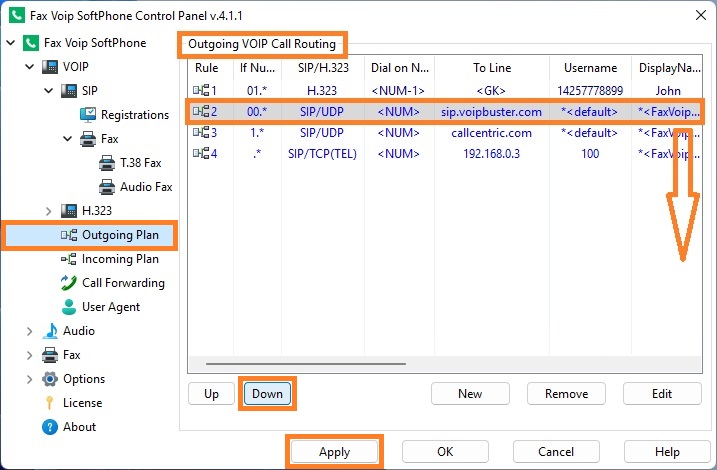The image size is (717, 470).
Task: Click the rule 3 routing icon
Action: coord(201,132)
